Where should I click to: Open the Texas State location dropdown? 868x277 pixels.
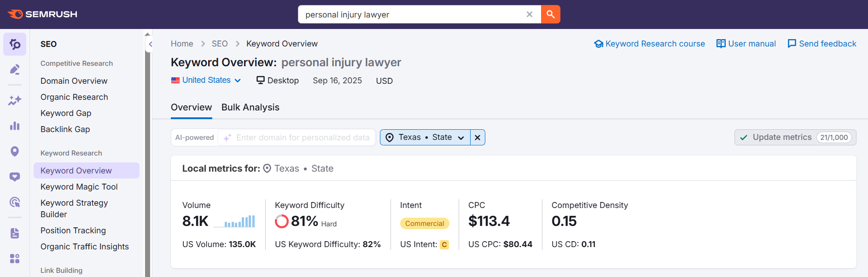[x=425, y=138]
